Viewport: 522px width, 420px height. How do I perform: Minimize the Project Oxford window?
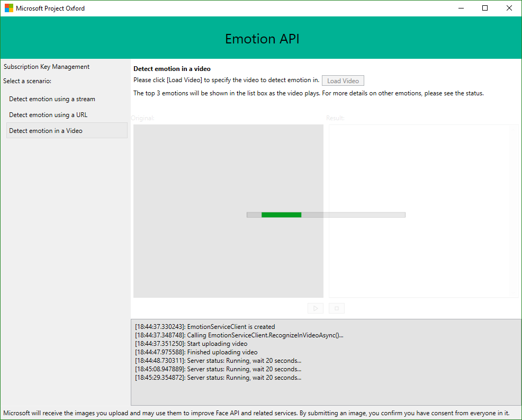point(461,8)
